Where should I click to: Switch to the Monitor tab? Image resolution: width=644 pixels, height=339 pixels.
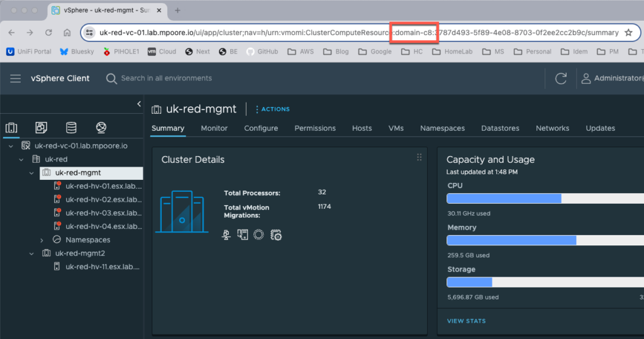214,128
